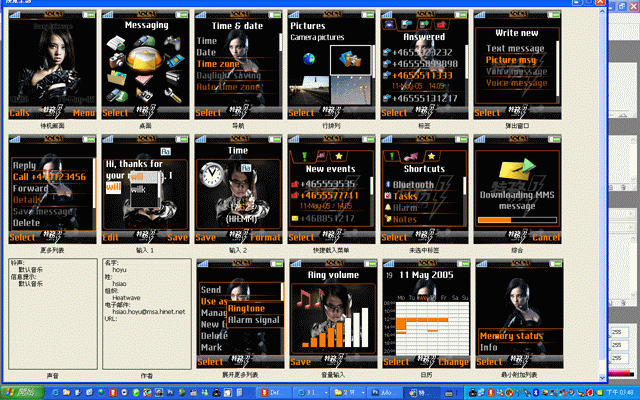
Task: Open the Pictures camera pictures preview
Action: point(331,65)
